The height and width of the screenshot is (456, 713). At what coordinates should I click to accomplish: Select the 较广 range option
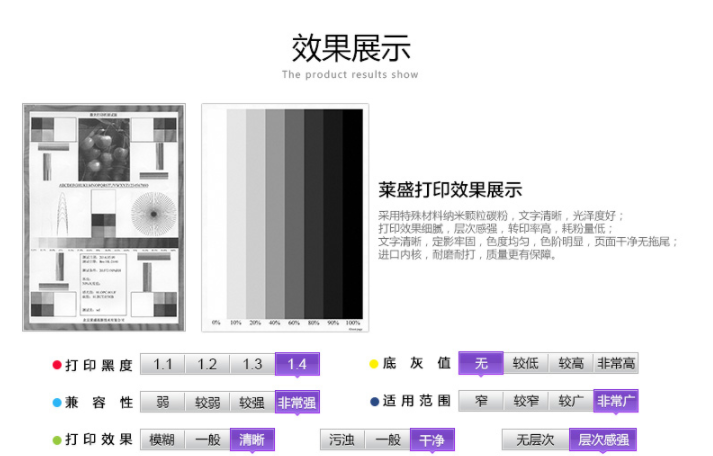[571, 401]
